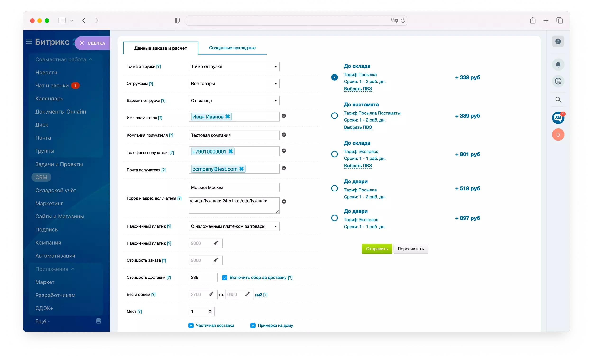Click green Отправить button
The image size is (593, 364).
tap(377, 249)
